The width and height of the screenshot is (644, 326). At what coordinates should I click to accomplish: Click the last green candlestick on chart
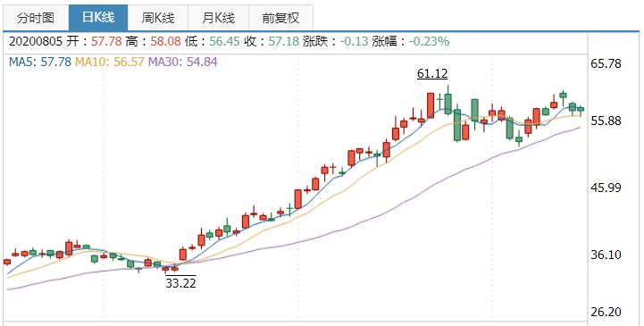click(581, 109)
